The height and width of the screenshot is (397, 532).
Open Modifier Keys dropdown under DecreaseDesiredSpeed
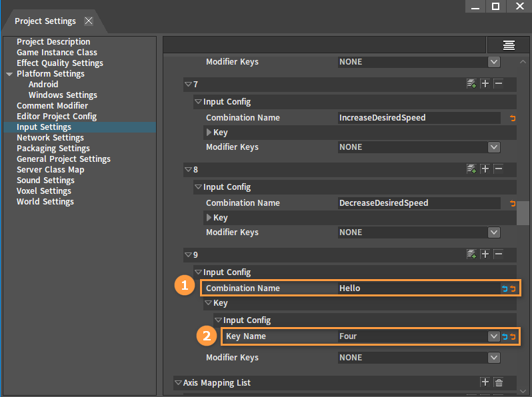pos(494,232)
